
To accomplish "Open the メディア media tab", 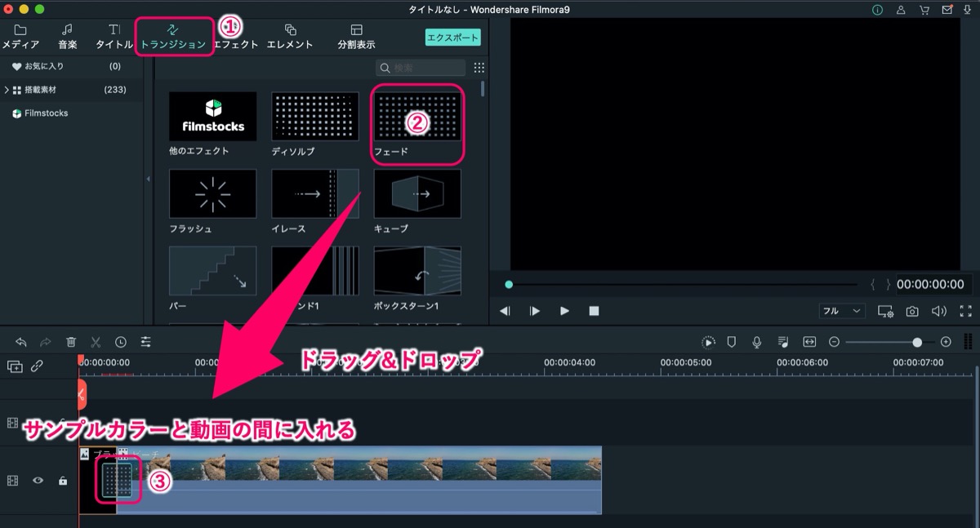I will click(x=20, y=37).
